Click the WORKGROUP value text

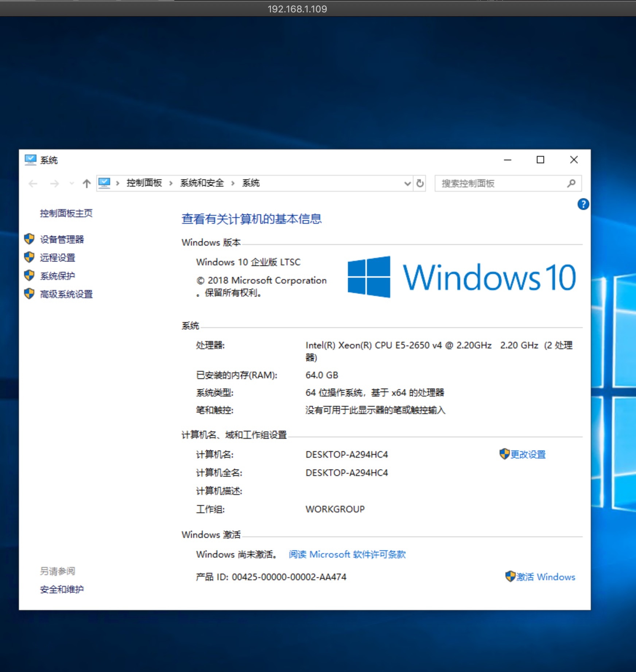335,509
